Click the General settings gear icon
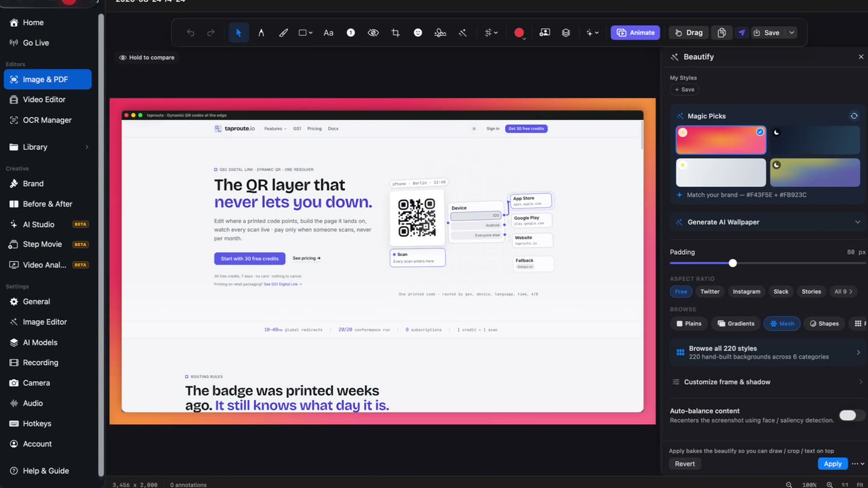The height and width of the screenshot is (488, 868). pyautogui.click(x=13, y=301)
